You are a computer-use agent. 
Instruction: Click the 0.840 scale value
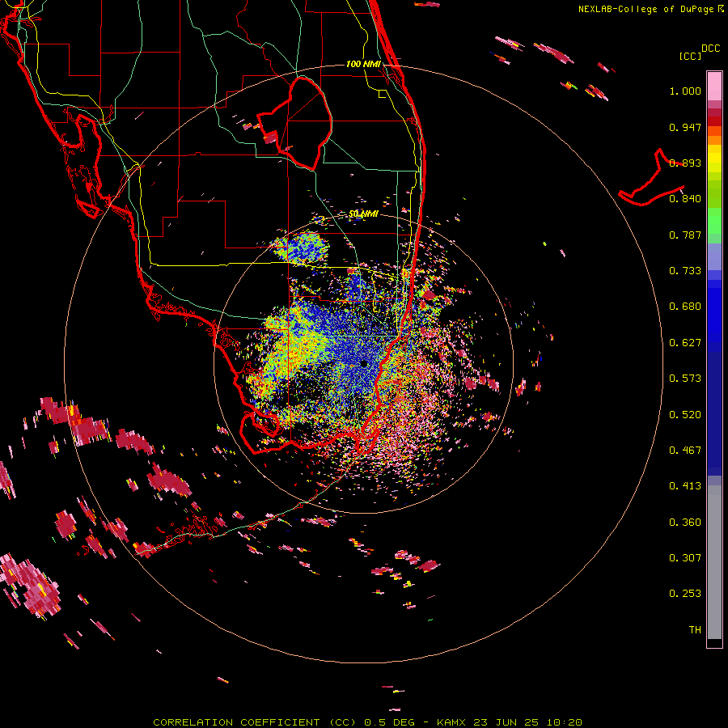(685, 199)
